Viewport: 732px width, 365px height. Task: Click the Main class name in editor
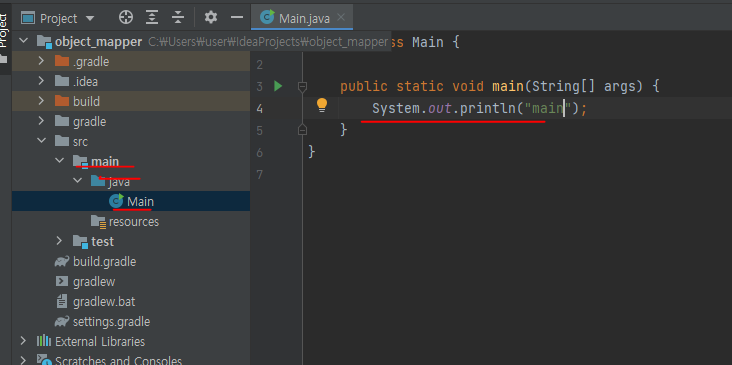[428, 42]
